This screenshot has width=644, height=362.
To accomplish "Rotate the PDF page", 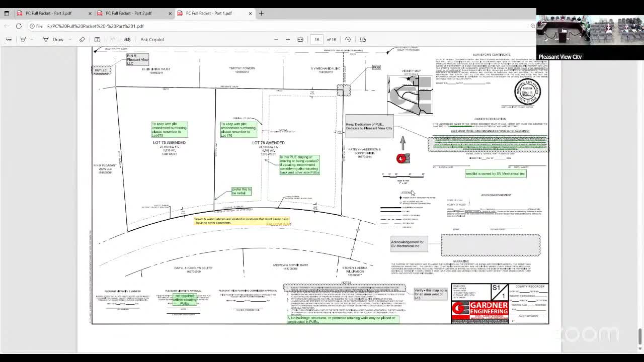I will coord(348,39).
